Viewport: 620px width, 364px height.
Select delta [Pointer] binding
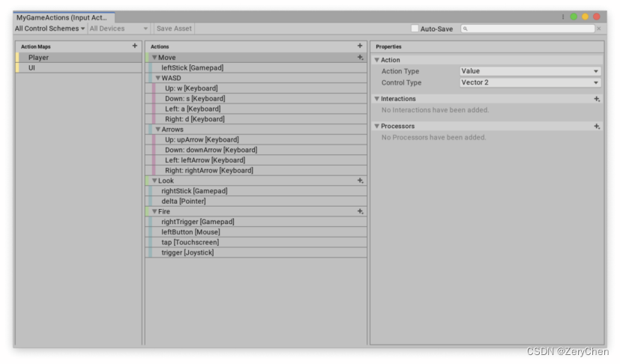[256, 201]
